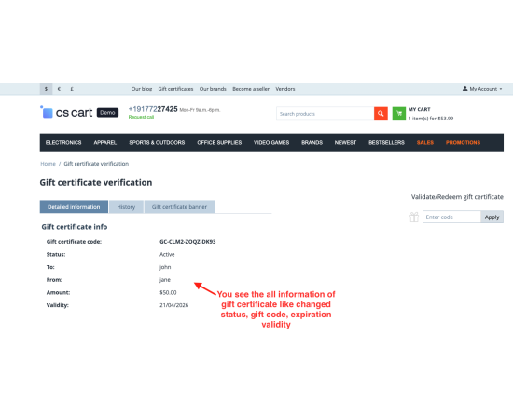Select the dollar currency symbol
This screenshot has height=420, width=513.
pos(46,89)
